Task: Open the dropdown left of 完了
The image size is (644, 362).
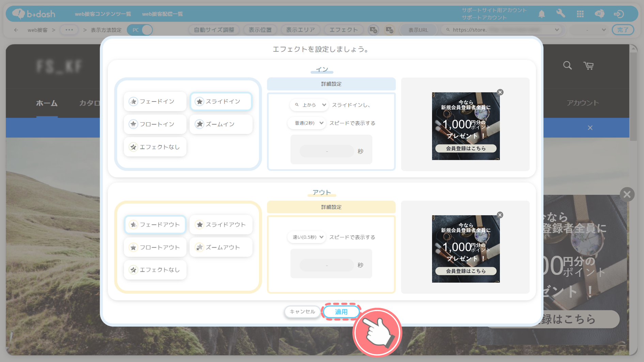Action: [588, 30]
